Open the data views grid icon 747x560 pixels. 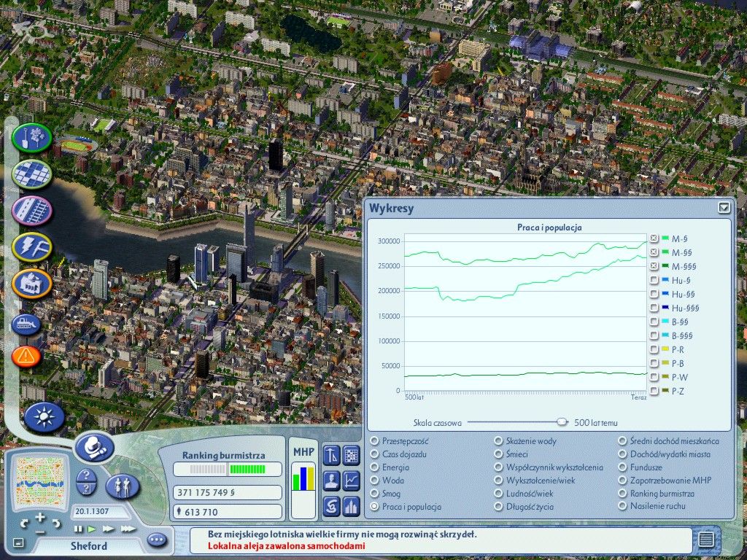351,456
